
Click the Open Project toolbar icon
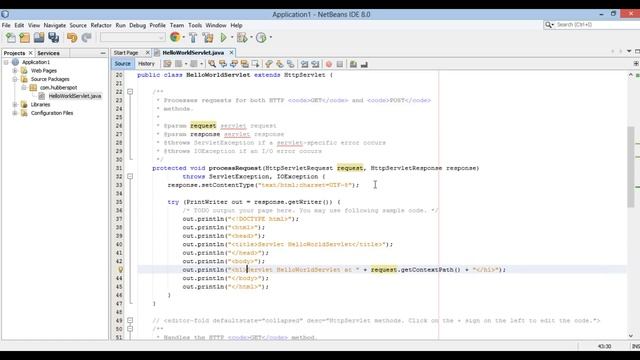coord(39,38)
